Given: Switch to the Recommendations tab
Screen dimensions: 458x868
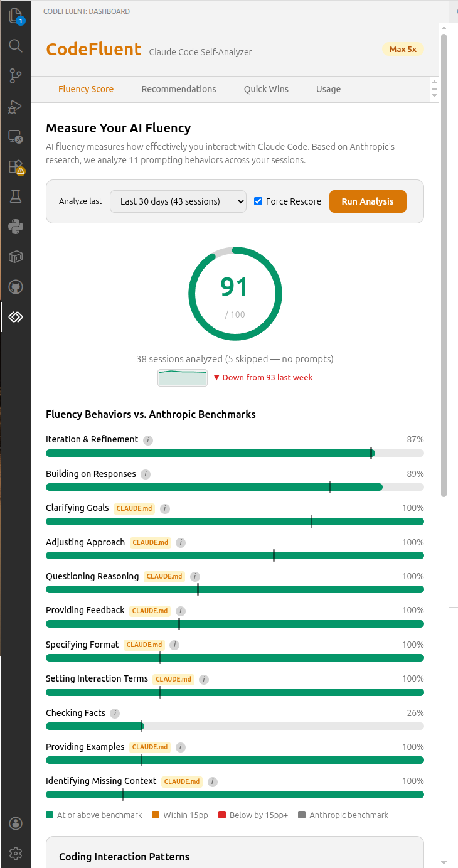Looking at the screenshot, I should click(179, 89).
